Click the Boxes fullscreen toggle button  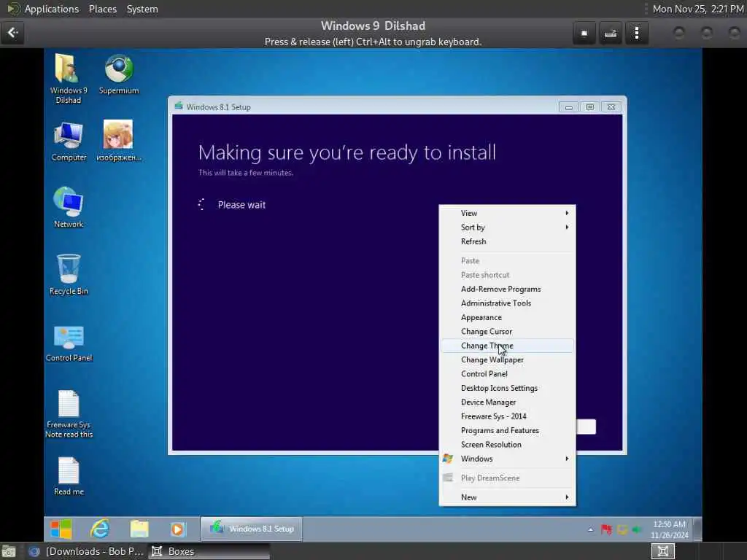584,33
